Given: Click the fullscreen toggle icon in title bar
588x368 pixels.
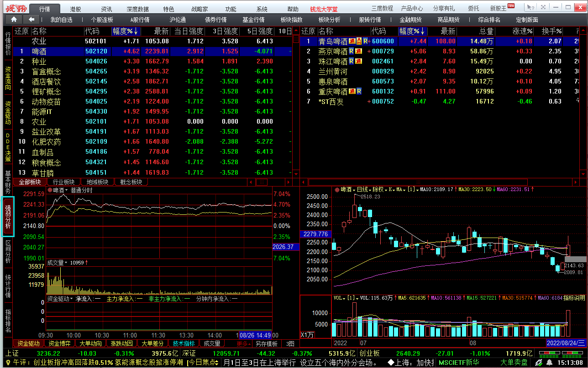Looking at the screenshot, I should point(542,7).
